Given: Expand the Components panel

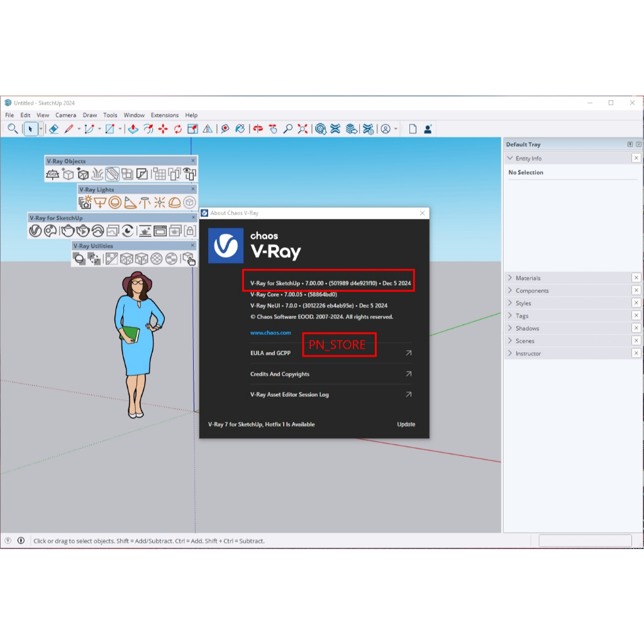Looking at the screenshot, I should (510, 291).
